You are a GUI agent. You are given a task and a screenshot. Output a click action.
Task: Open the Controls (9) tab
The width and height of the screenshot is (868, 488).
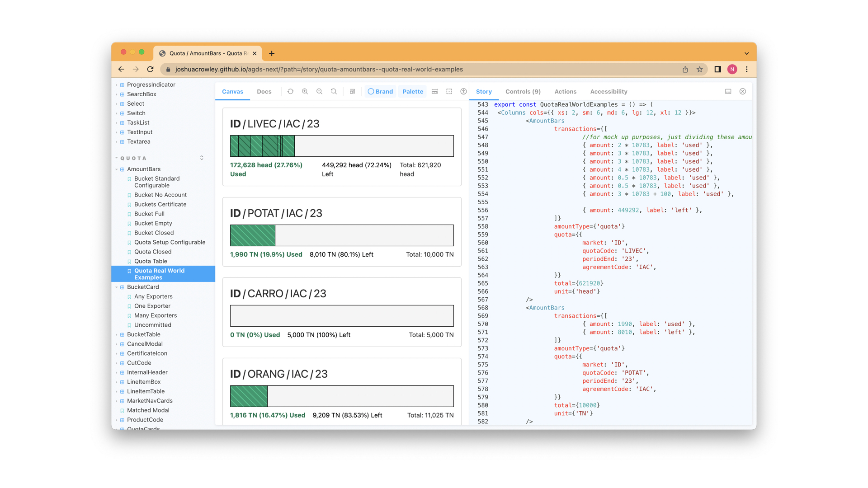pos(523,91)
